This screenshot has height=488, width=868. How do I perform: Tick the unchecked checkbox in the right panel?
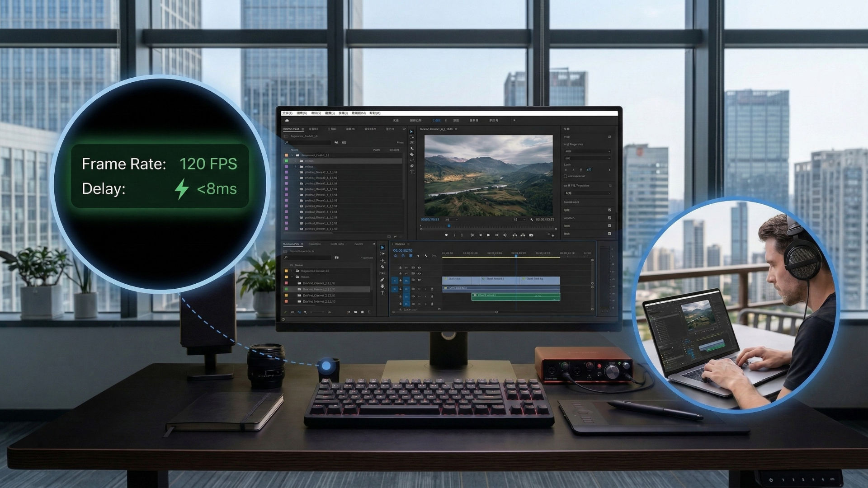click(x=566, y=176)
